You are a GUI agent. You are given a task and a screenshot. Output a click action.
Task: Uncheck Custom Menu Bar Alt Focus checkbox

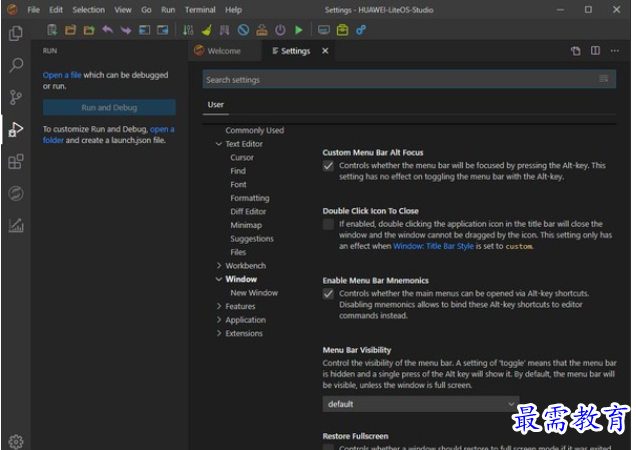(x=328, y=166)
